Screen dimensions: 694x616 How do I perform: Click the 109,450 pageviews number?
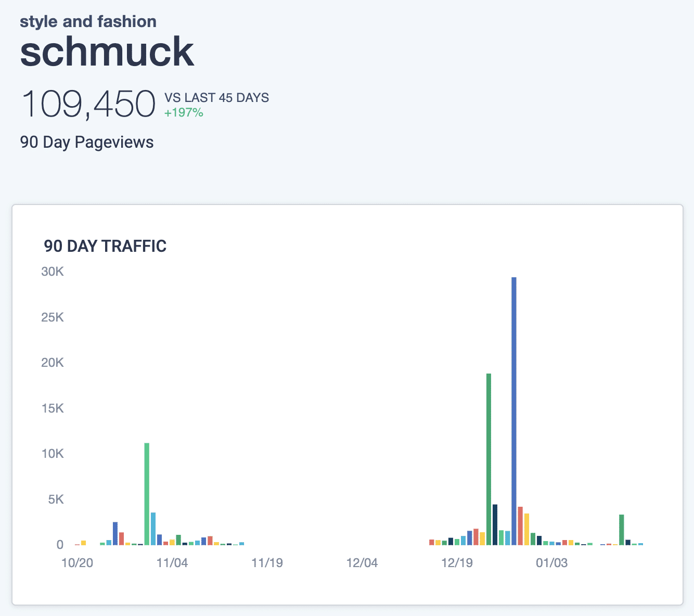tap(88, 104)
